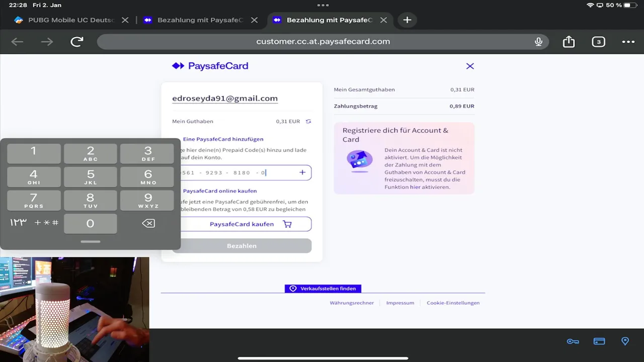
Task: Tap keypad key 2 ABC
Action: click(x=91, y=153)
